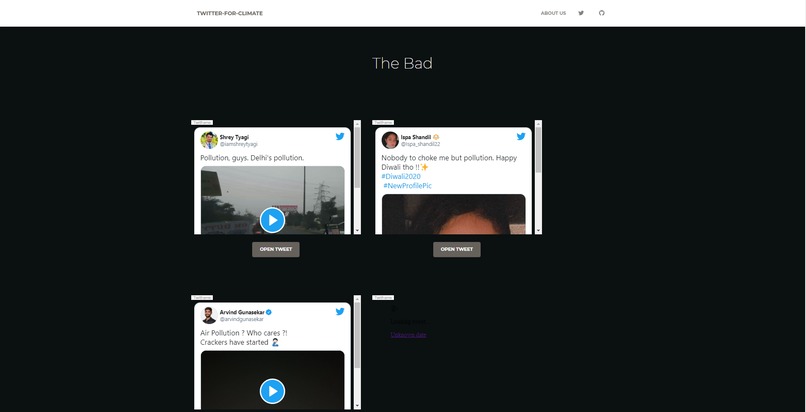
Task: Click the scrollbar thumb in Arvind Gunasekar's tweet frame
Action: tap(357, 335)
